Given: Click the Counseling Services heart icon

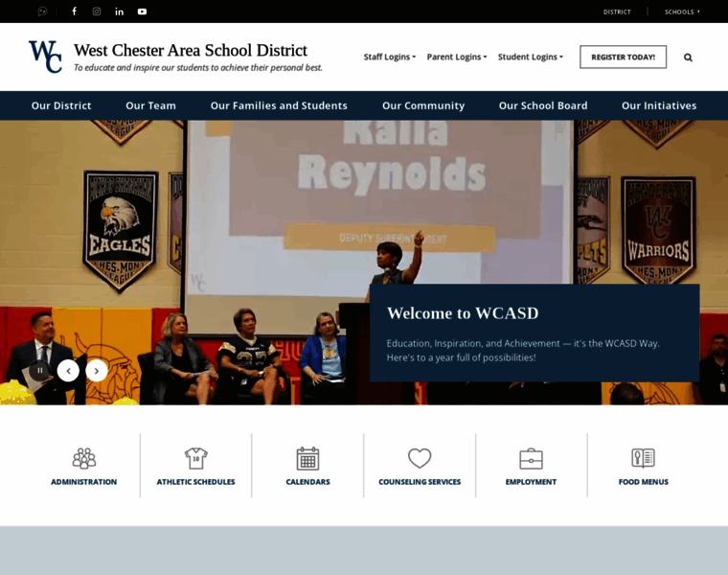Looking at the screenshot, I should click(420, 458).
